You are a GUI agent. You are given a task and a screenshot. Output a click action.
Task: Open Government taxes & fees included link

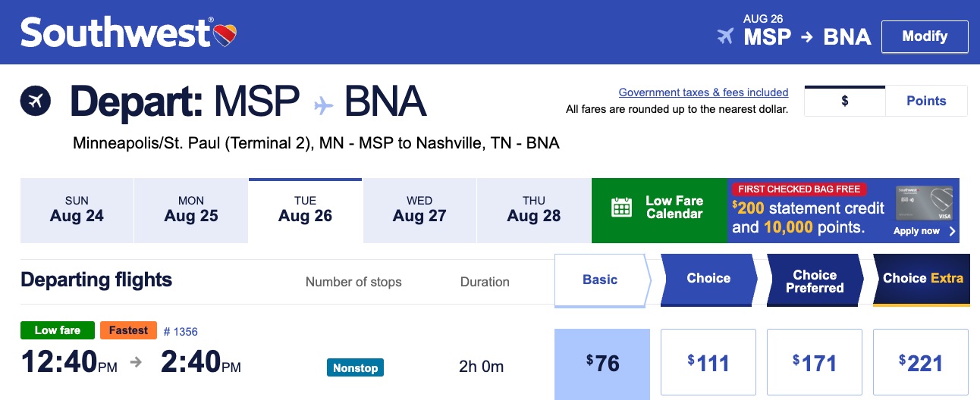click(703, 92)
